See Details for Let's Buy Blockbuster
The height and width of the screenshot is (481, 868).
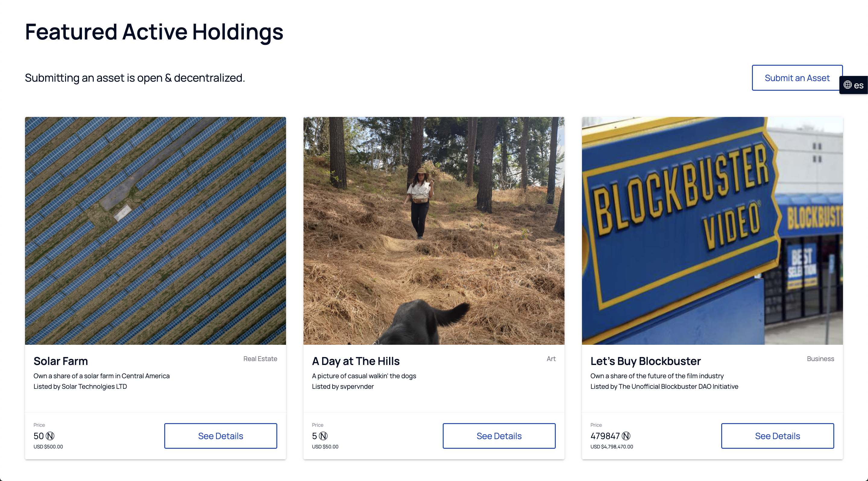pyautogui.click(x=777, y=436)
